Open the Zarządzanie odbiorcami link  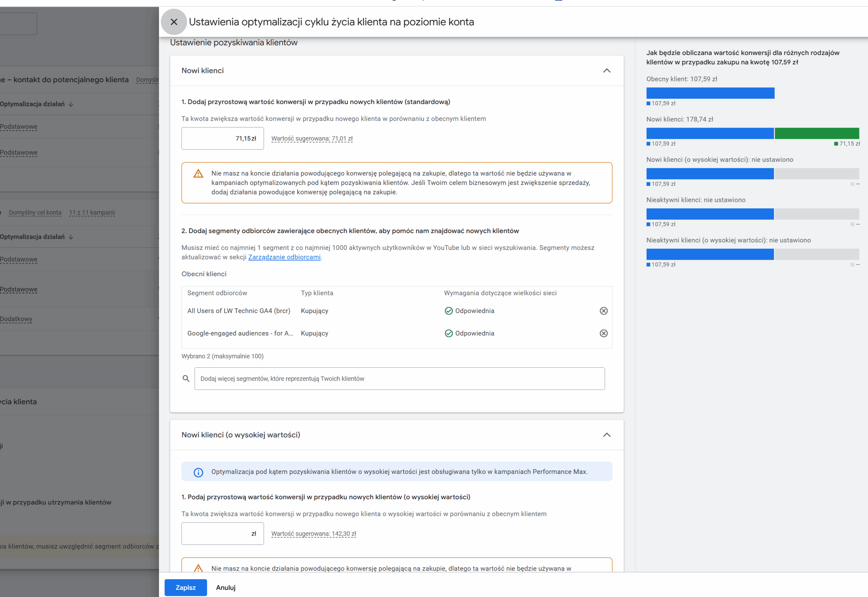284,257
